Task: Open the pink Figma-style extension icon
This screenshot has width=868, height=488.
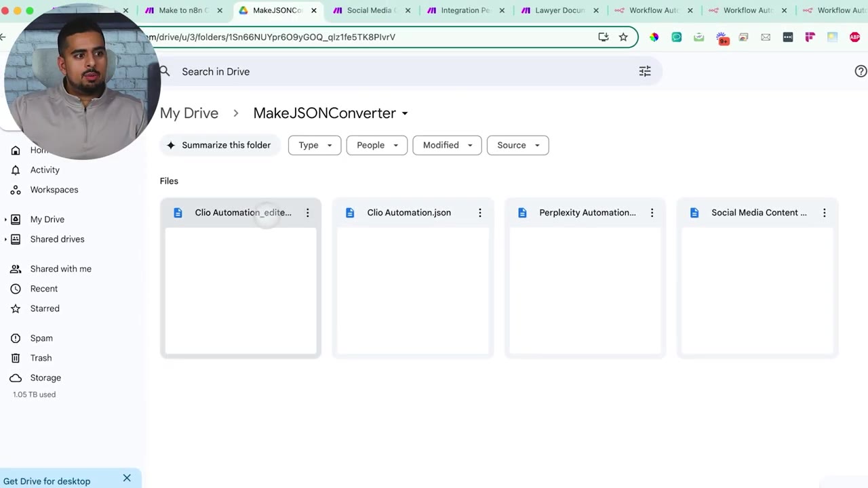Action: point(810,37)
